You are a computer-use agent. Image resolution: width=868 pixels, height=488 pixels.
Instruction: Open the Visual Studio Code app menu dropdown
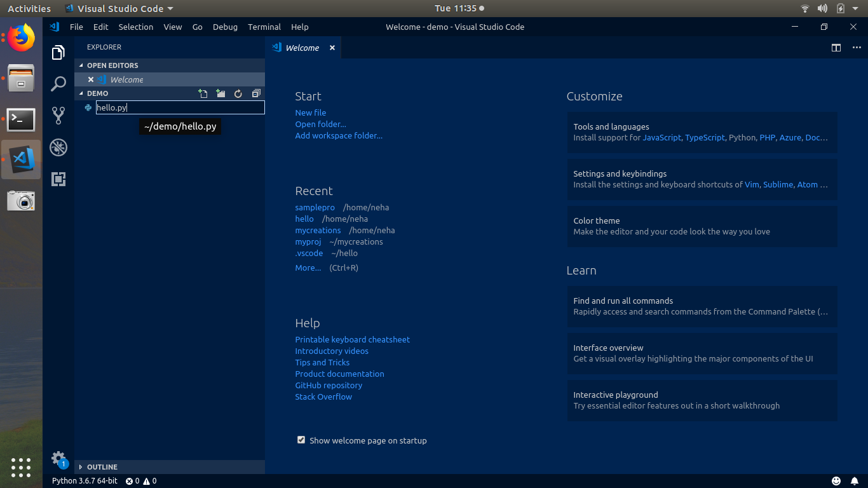[x=119, y=9]
